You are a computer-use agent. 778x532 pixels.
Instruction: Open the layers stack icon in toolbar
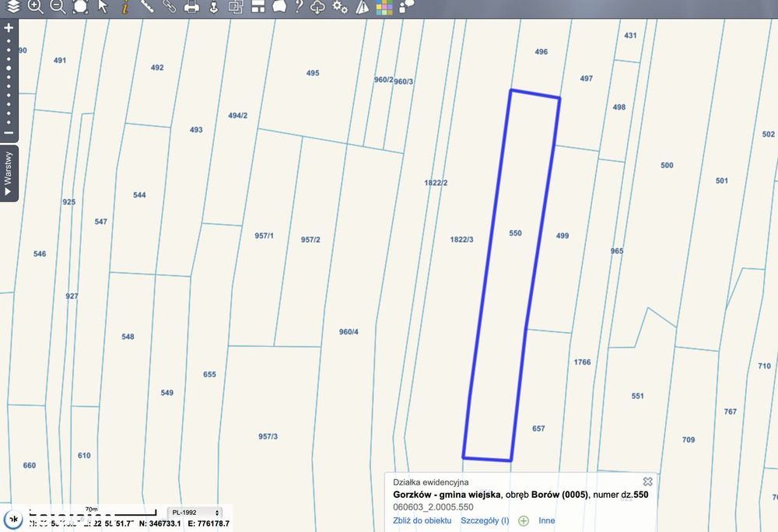(13, 6)
